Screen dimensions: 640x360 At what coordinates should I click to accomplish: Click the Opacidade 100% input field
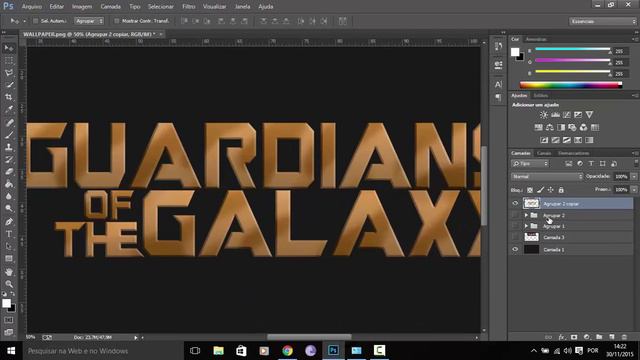(x=621, y=177)
